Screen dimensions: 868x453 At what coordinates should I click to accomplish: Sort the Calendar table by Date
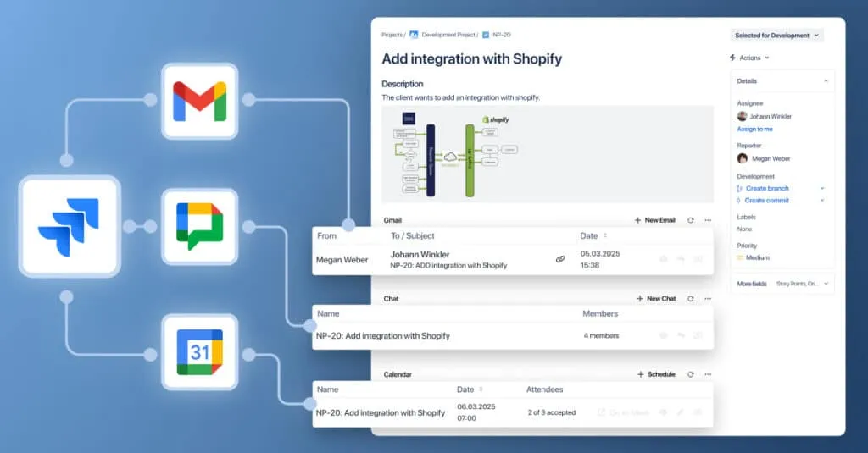[481, 389]
